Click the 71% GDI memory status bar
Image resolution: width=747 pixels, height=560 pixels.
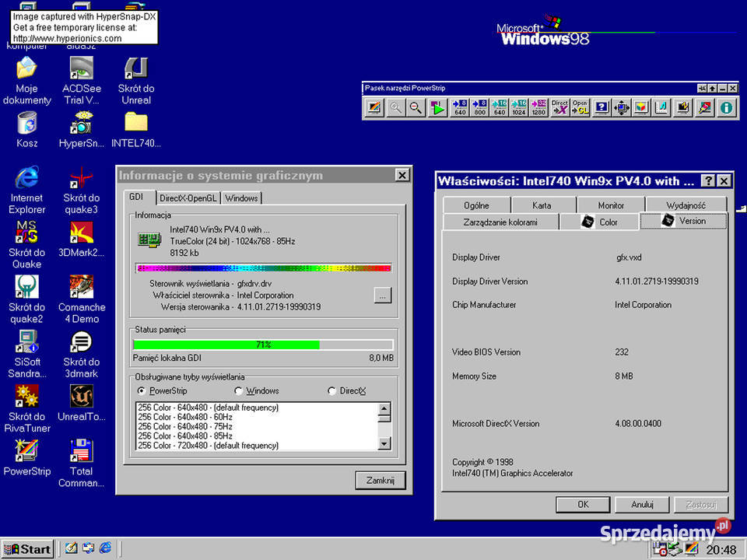264,345
